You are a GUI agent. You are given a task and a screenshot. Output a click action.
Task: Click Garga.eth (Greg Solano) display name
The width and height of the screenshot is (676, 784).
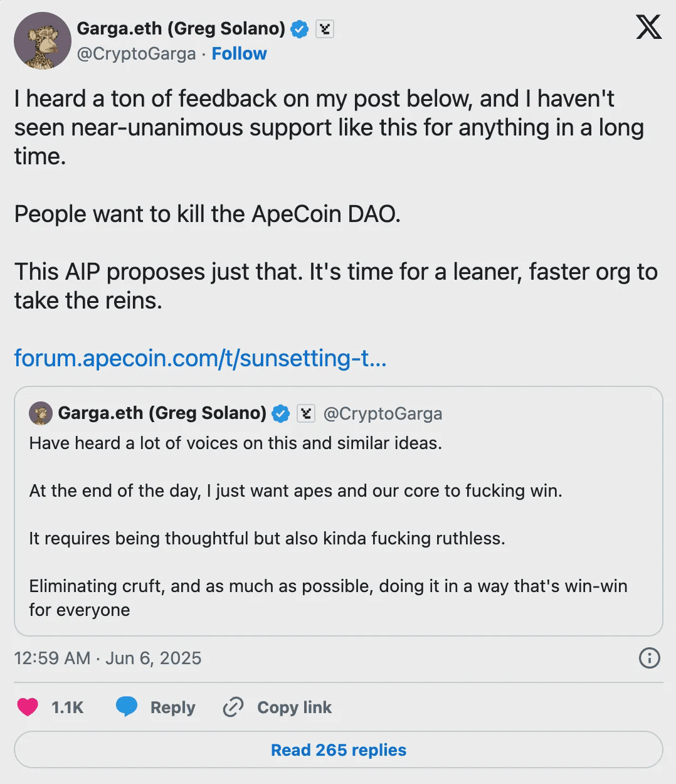tap(181, 28)
